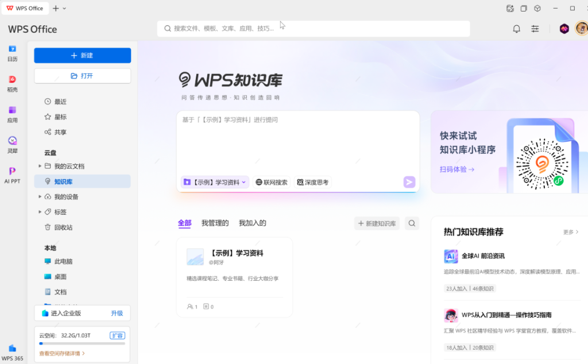
Task: Click the document count icon on card
Action: 206,307
